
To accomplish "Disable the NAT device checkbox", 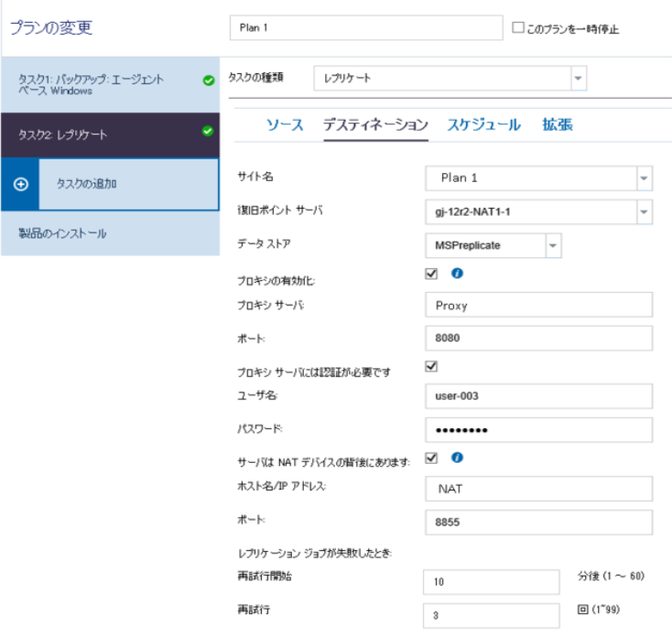I will 432,458.
